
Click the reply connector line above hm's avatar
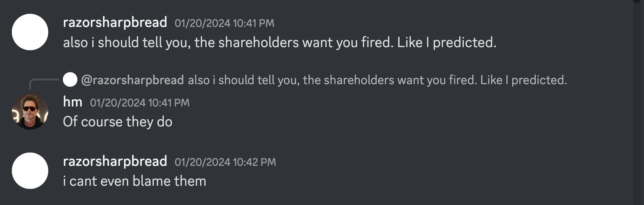pos(44,84)
